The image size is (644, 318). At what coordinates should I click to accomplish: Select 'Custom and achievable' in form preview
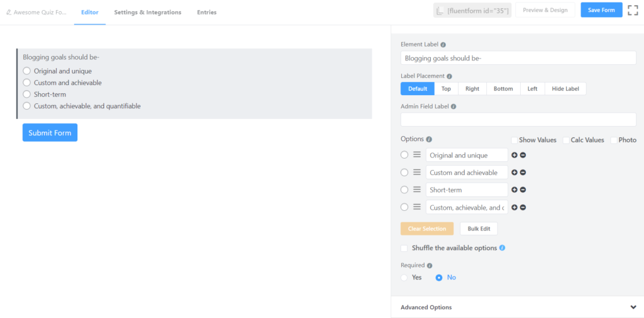click(x=26, y=82)
